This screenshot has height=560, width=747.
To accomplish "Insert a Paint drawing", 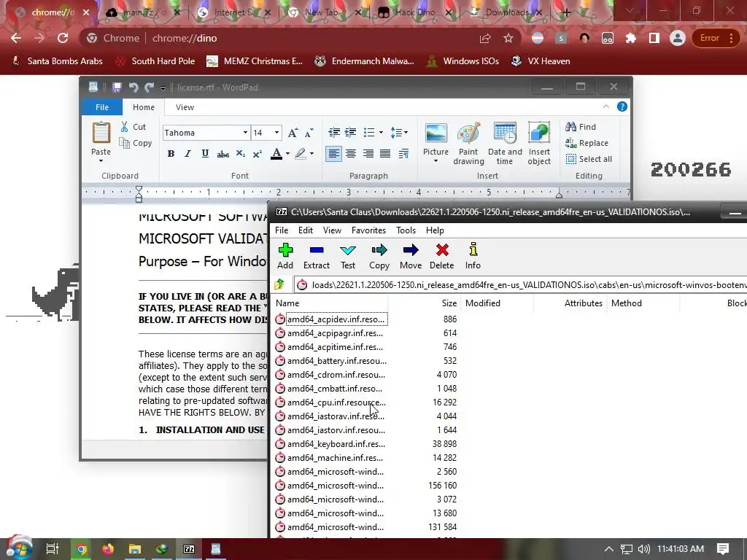I will (x=468, y=143).
